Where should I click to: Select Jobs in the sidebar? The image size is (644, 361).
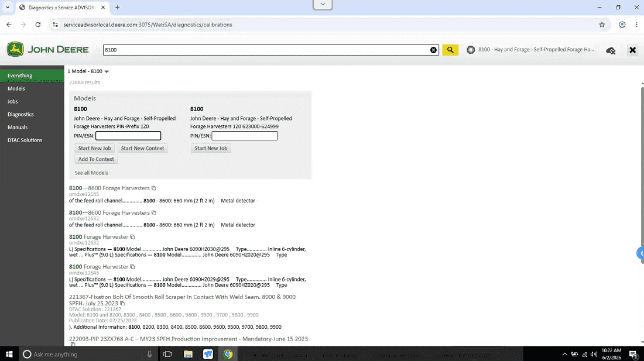tap(32, 101)
